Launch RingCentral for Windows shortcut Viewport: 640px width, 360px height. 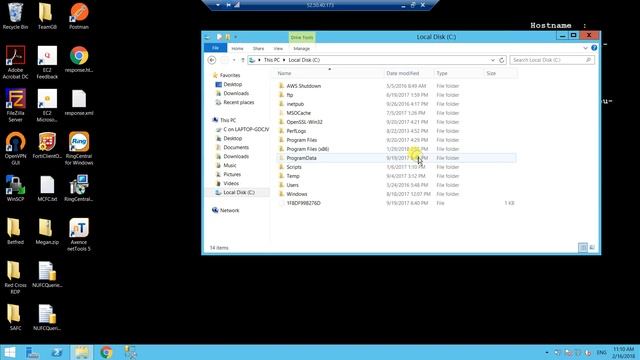pos(79,148)
